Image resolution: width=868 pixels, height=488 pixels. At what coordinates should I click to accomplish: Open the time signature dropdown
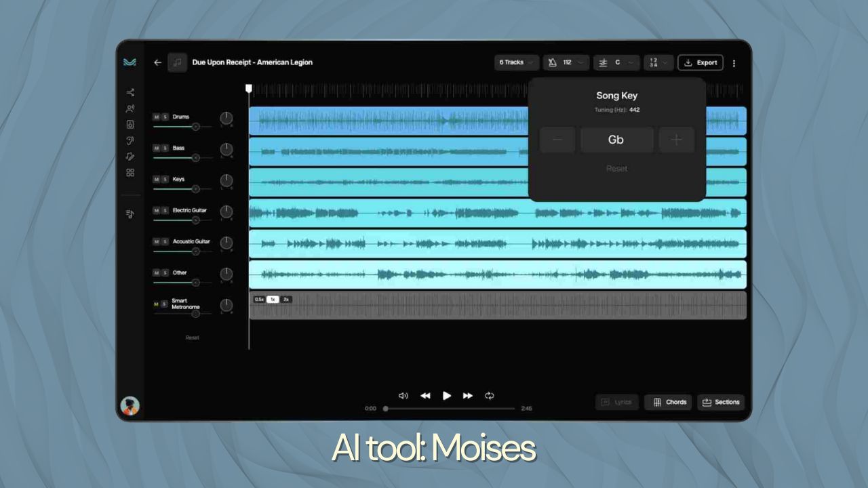coord(657,62)
